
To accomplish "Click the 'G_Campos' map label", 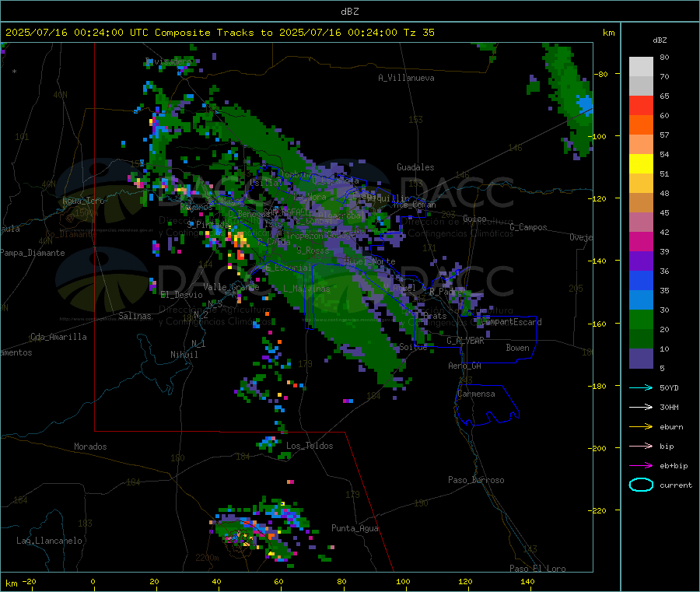I will click(x=528, y=227).
